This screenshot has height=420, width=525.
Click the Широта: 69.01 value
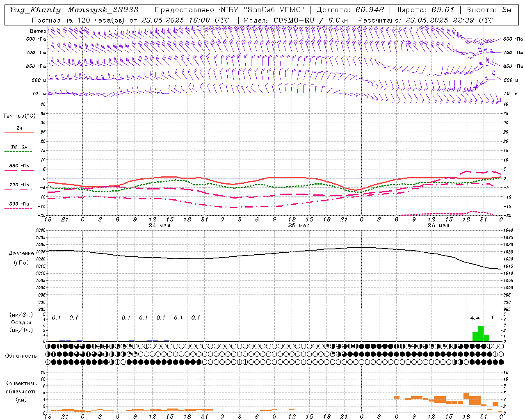[x=425, y=10]
